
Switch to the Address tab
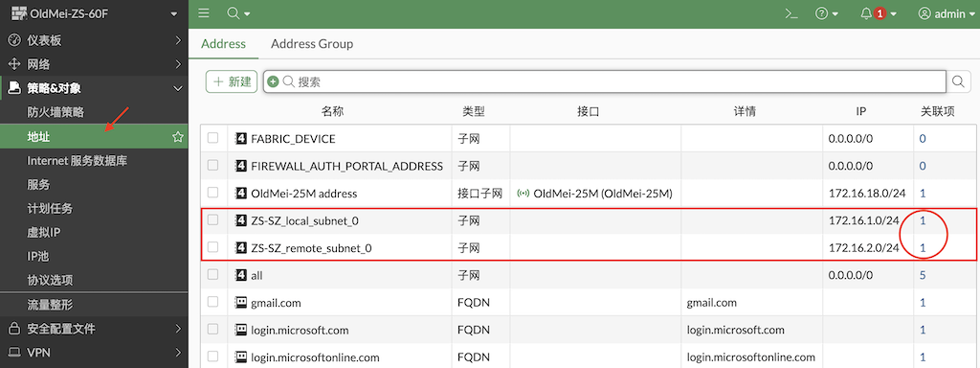(223, 44)
